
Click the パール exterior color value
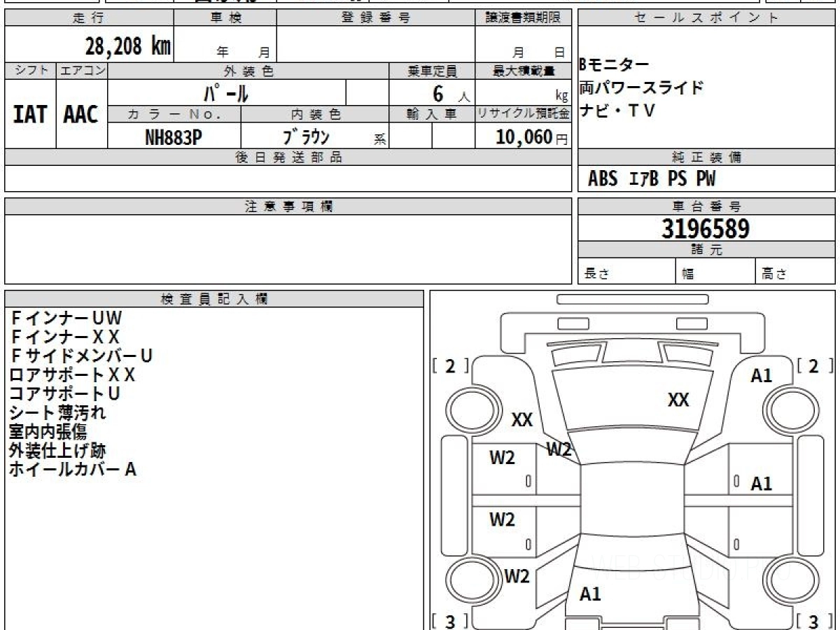(226, 93)
